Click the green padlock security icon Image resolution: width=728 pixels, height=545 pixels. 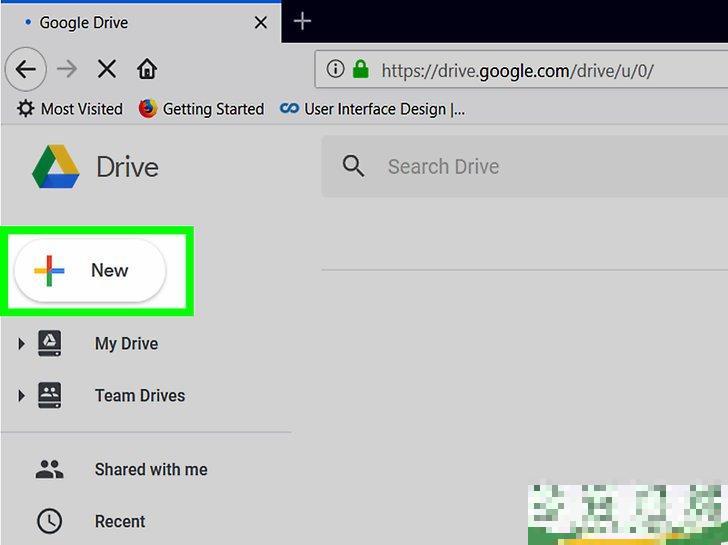pyautogui.click(x=360, y=70)
